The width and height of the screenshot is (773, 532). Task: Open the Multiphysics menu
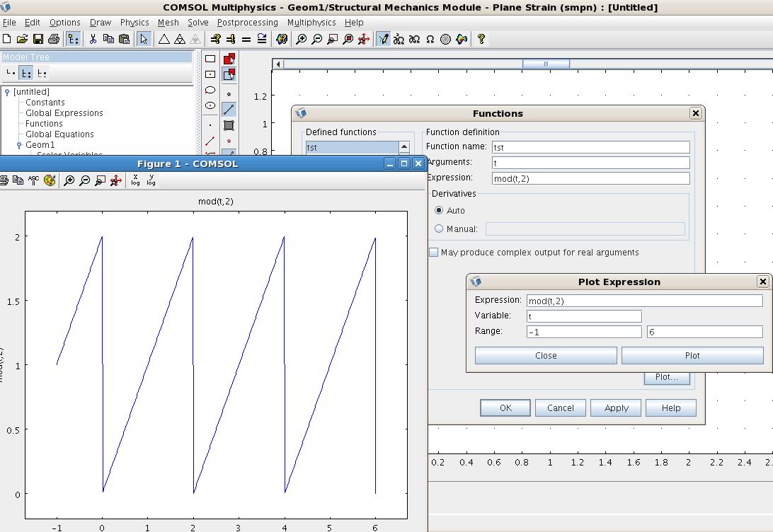(x=311, y=22)
